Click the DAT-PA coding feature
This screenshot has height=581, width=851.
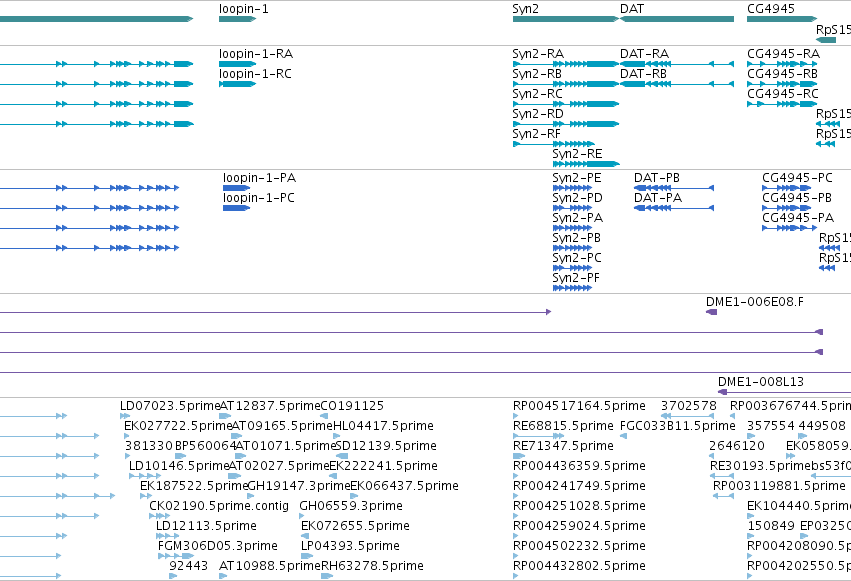pos(674,208)
